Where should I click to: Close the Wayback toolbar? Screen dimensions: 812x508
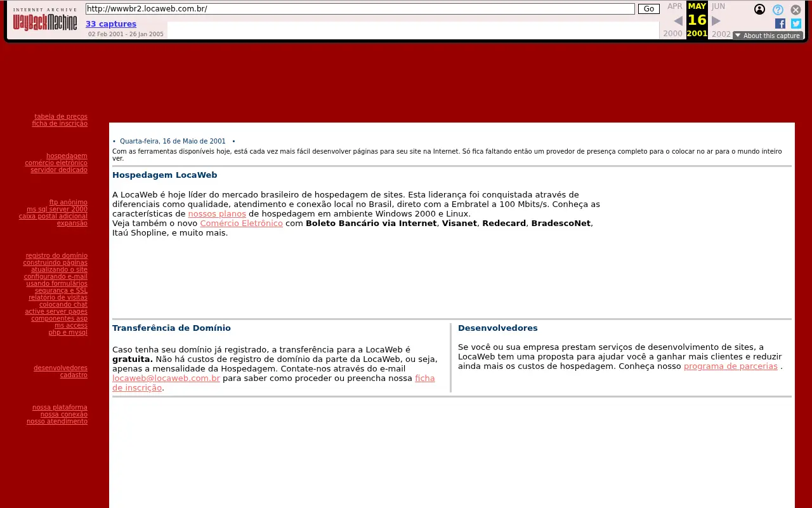tap(796, 10)
